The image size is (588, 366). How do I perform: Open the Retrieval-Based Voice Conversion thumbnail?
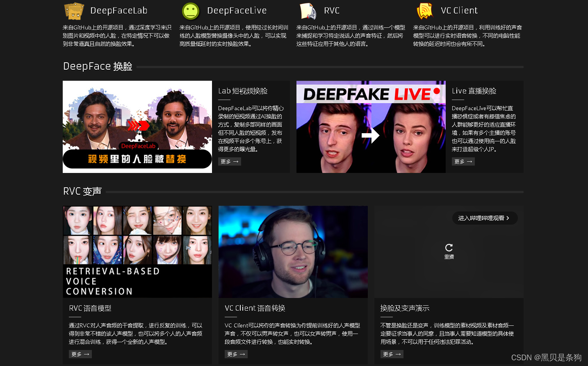(137, 252)
